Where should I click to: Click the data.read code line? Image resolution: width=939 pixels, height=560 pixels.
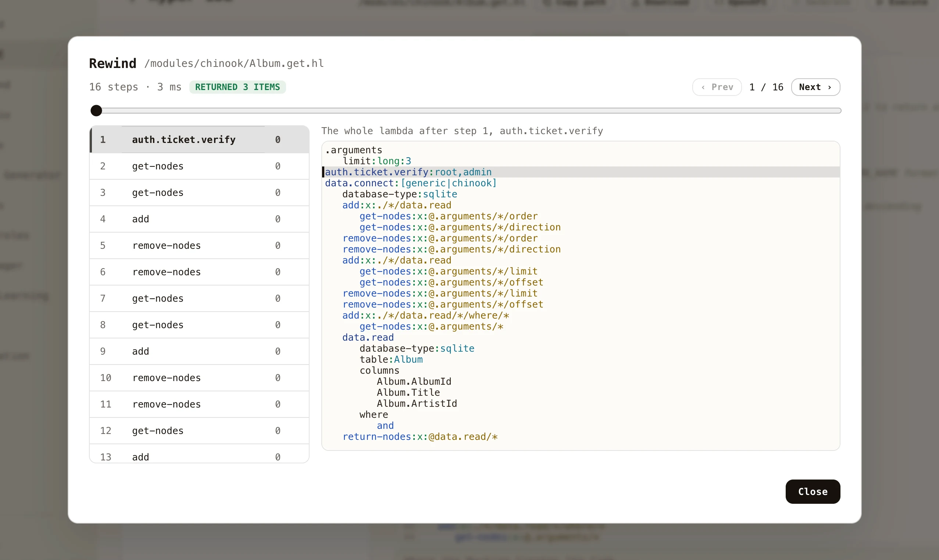click(x=368, y=337)
